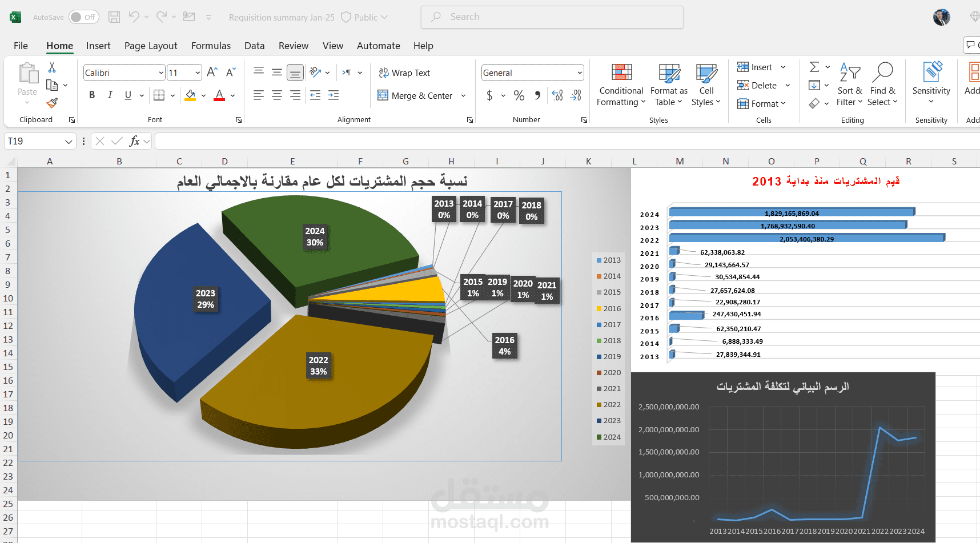Expand Conditional Formatting menu
The width and height of the screenshot is (980, 543).
[621, 85]
